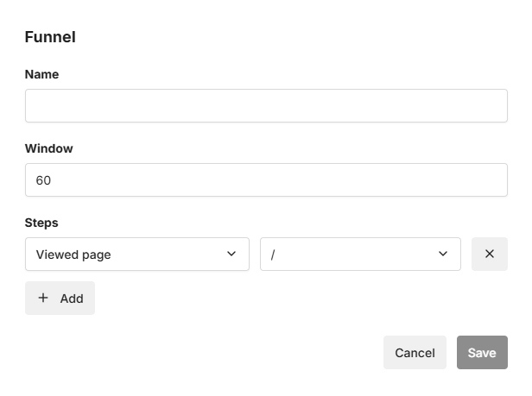
Task: Open the Viewed page step type dropdown
Action: pyautogui.click(x=137, y=254)
